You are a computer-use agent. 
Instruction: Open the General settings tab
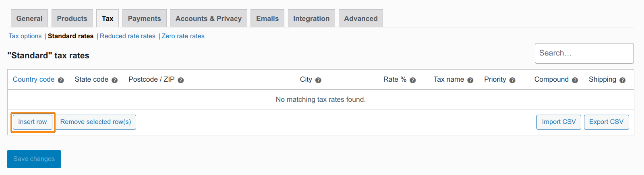point(29,19)
